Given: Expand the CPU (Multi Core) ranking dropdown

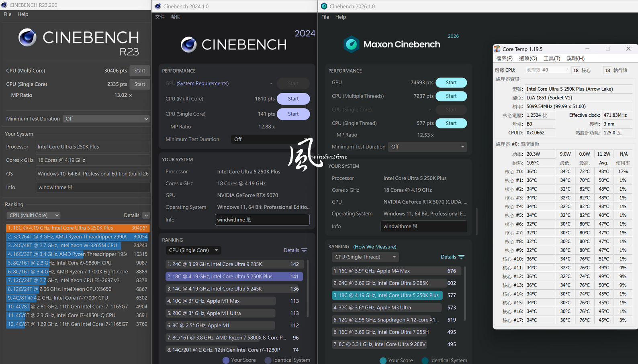Looking at the screenshot, I should pyautogui.click(x=34, y=216).
